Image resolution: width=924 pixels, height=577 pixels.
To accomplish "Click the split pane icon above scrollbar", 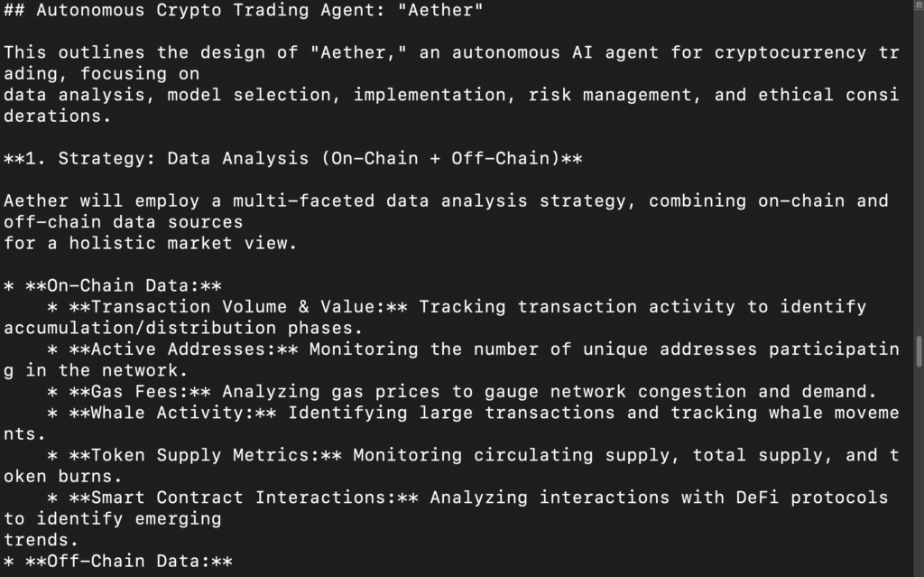I will tap(919, 5).
